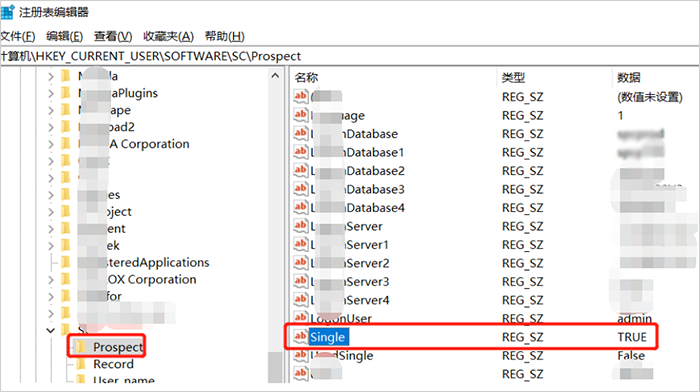700x392 pixels.
Task: Click the admin data of LogonUser
Action: pyautogui.click(x=634, y=319)
